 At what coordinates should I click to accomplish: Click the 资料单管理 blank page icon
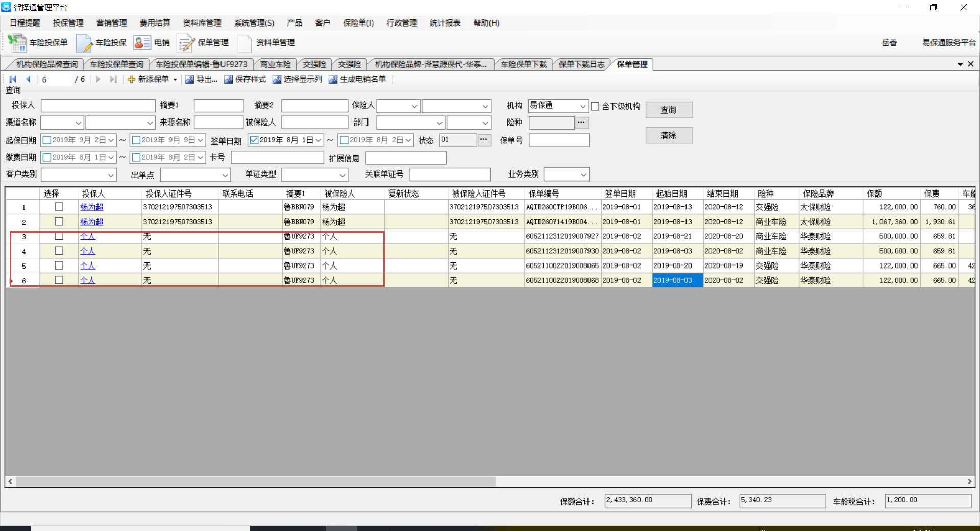(x=244, y=43)
